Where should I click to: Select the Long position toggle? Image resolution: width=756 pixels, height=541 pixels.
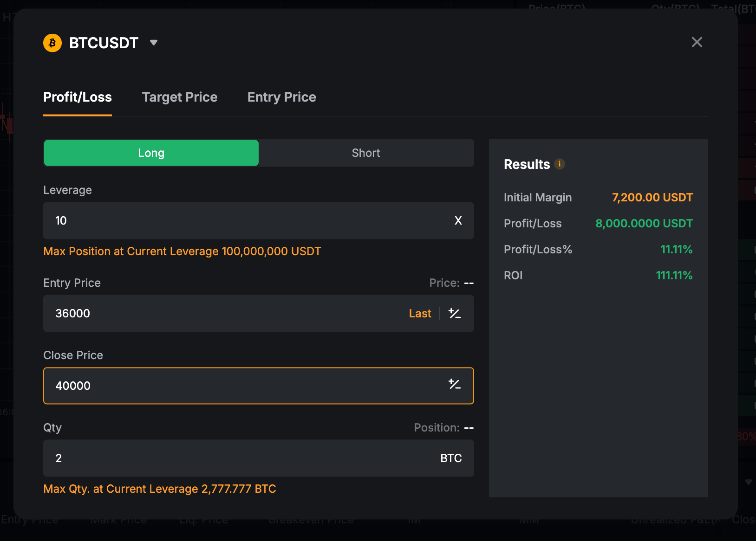(x=151, y=153)
